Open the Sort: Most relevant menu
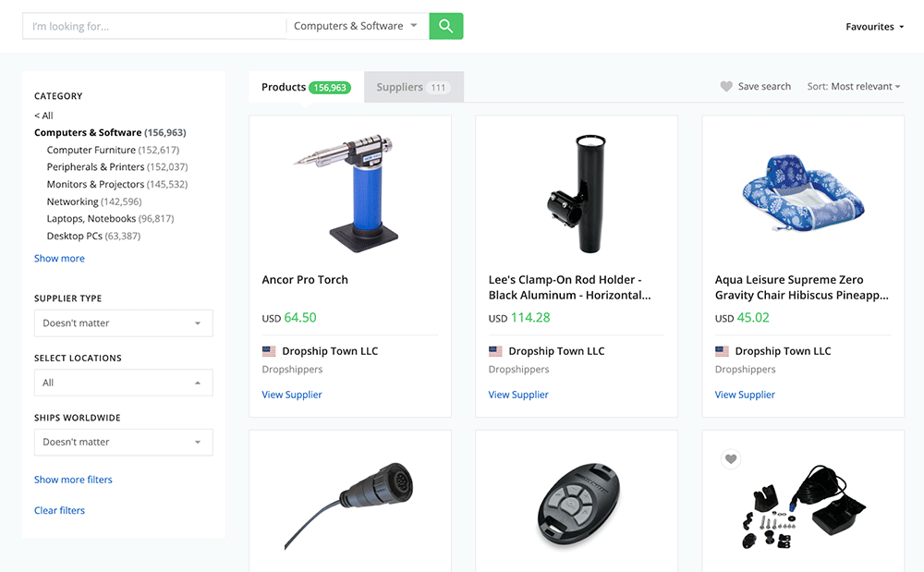This screenshot has width=924, height=572. pos(854,87)
